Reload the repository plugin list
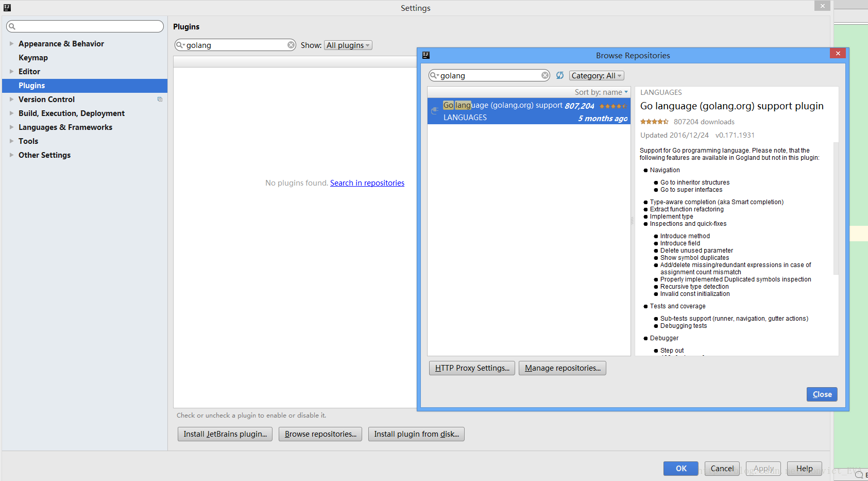 click(x=560, y=75)
